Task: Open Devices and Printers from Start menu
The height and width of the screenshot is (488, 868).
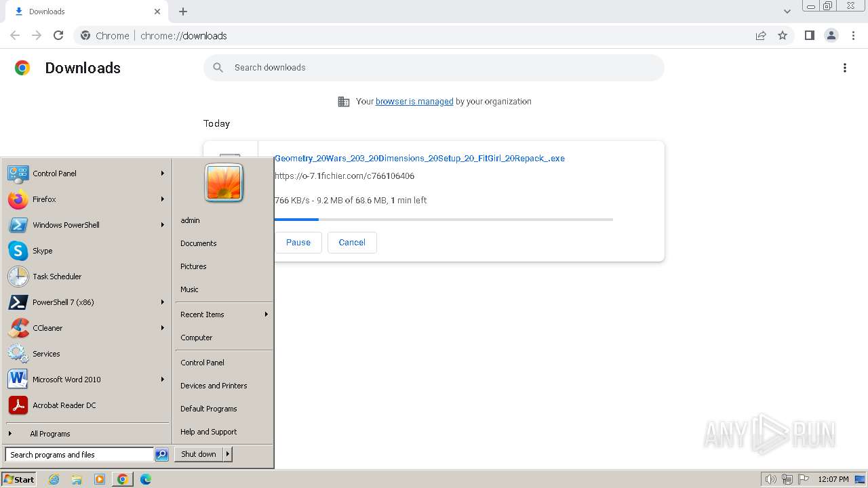Action: pos(214,386)
